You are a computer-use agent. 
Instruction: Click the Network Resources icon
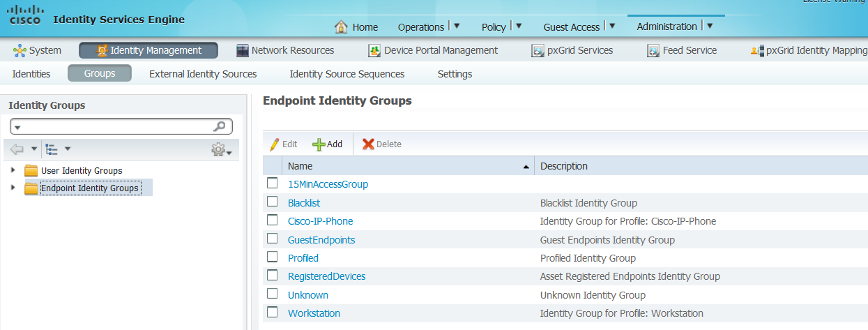pos(243,50)
